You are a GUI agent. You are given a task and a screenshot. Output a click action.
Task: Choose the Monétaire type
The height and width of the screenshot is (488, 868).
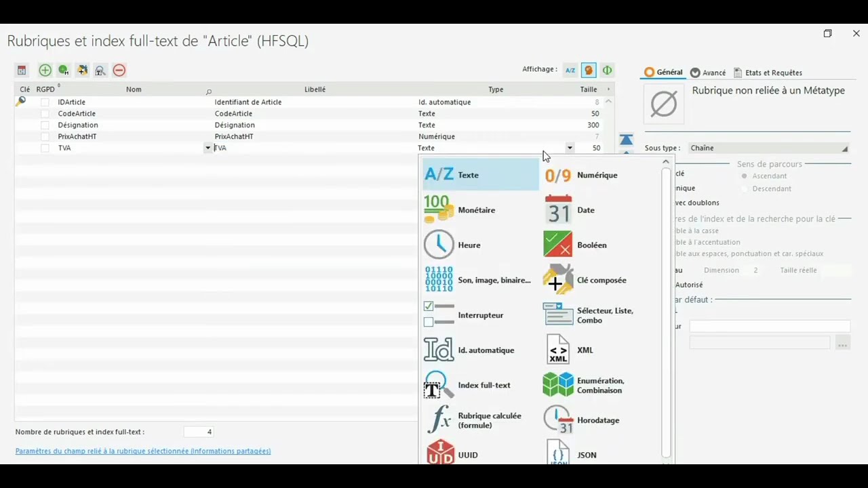(x=480, y=210)
